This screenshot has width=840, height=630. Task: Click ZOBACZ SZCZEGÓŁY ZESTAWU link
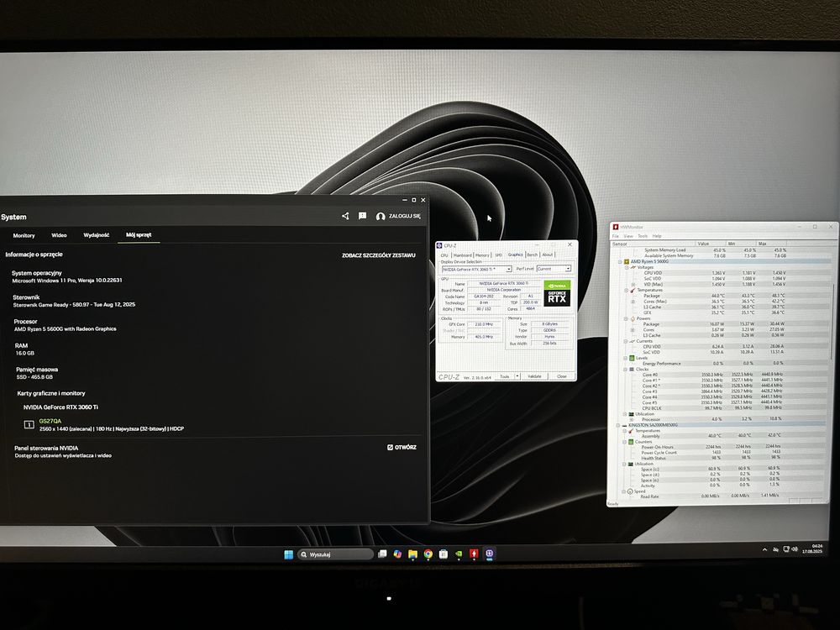(379, 255)
